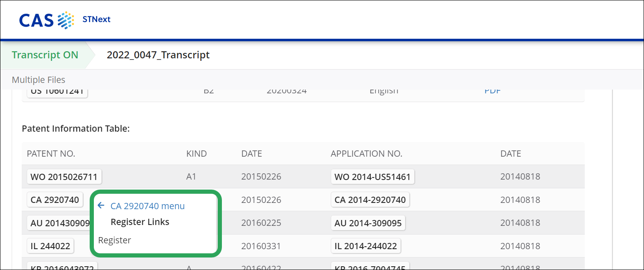Viewport: 644px width, 270px height.
Task: Click patent number KR 2016043972
Action: (x=63, y=267)
